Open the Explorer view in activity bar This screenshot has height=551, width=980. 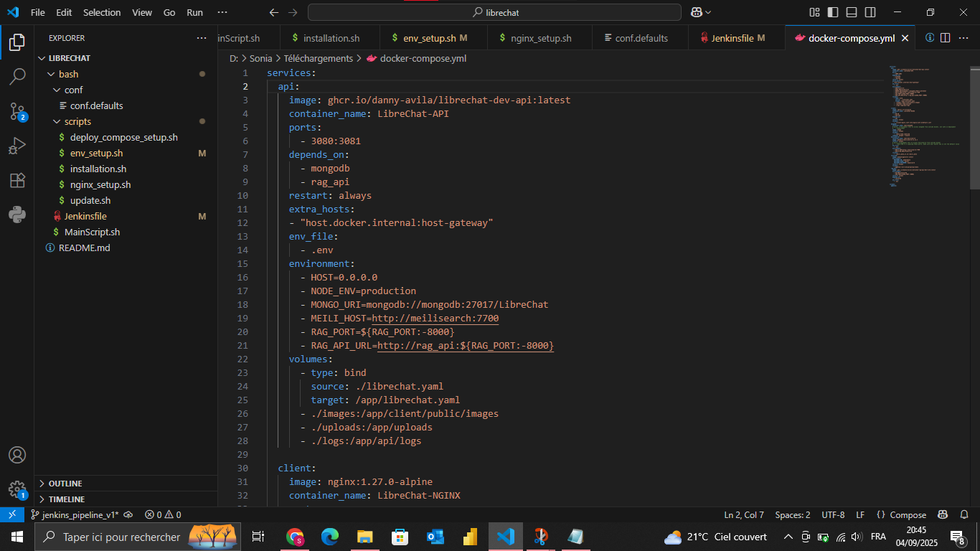pos(17,43)
